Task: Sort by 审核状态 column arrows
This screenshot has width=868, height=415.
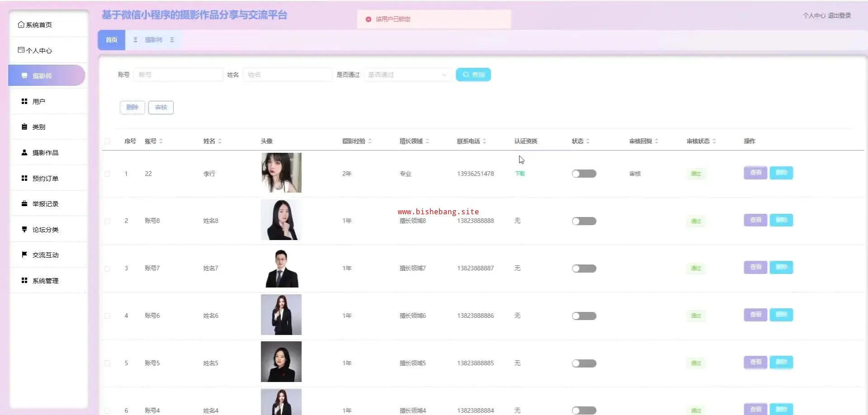Action: click(x=714, y=141)
